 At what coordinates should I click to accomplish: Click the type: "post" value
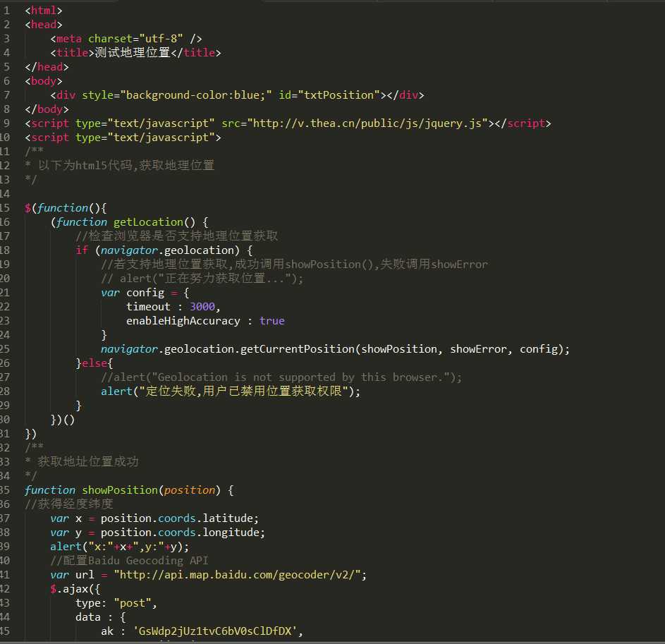coord(133,603)
